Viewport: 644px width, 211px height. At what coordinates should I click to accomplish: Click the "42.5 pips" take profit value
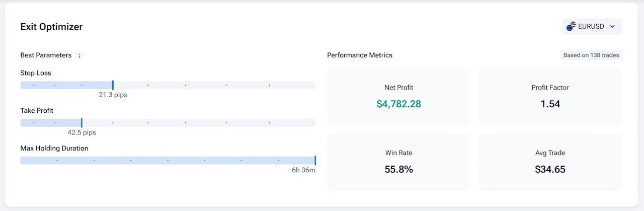click(82, 132)
